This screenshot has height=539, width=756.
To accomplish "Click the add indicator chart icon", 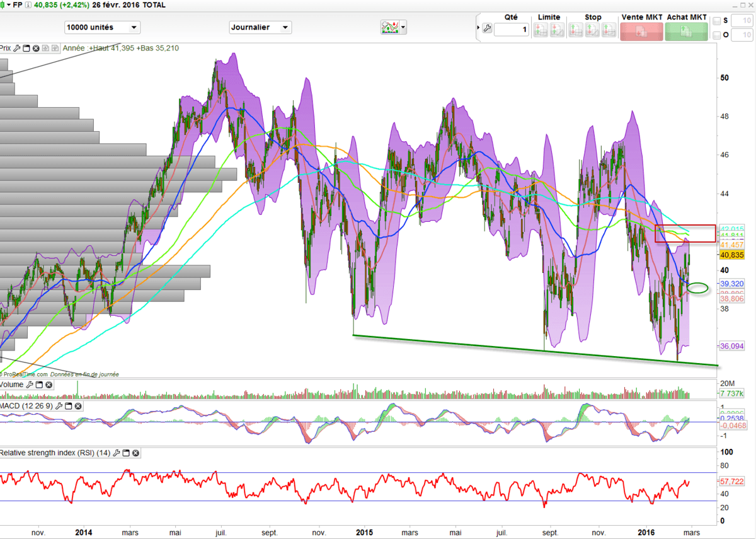I will click(x=390, y=27).
